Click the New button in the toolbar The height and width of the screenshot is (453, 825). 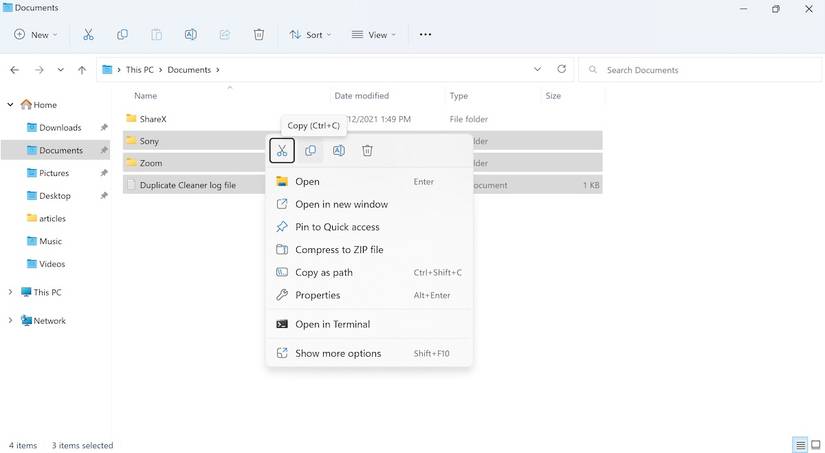click(x=35, y=35)
